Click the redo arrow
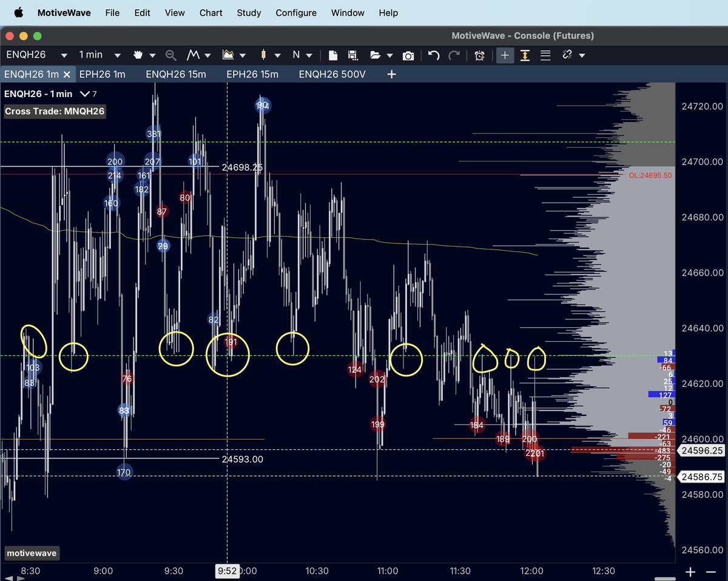728x581 pixels. tap(454, 55)
